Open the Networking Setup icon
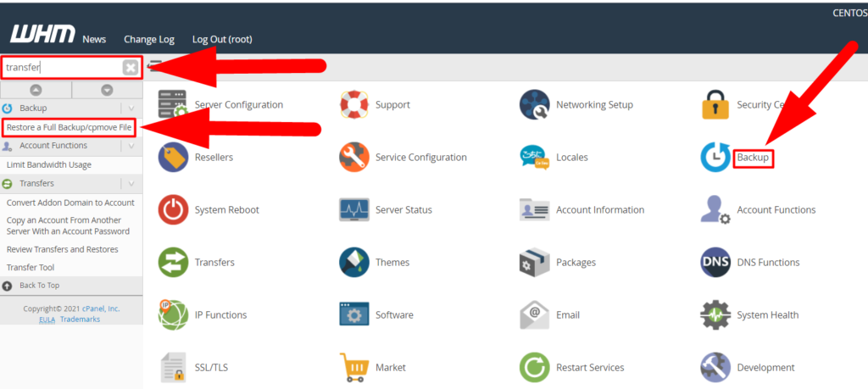Viewport: 868px width, 389px height. 534,104
